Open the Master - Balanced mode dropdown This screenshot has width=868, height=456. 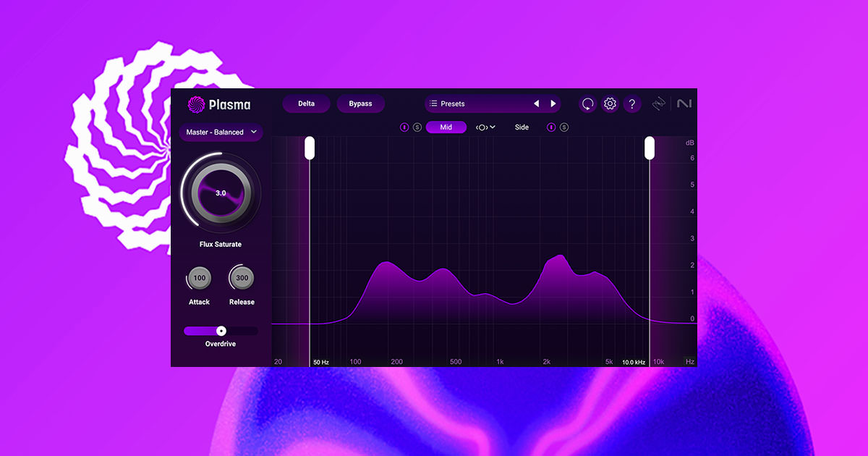tap(221, 132)
